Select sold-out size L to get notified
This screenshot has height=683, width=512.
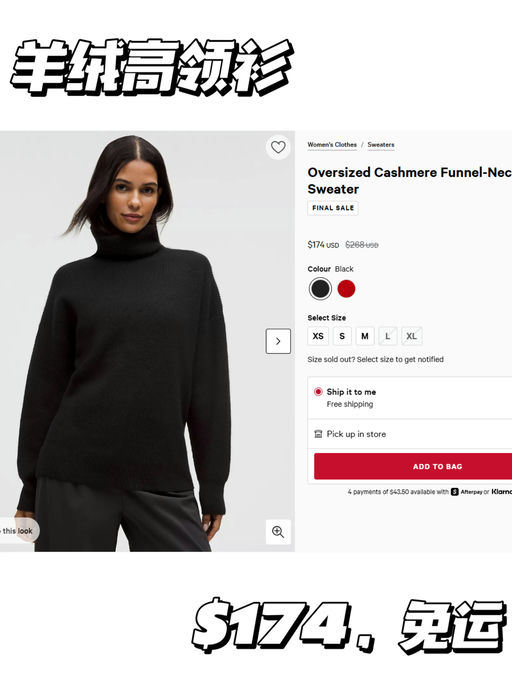388,336
